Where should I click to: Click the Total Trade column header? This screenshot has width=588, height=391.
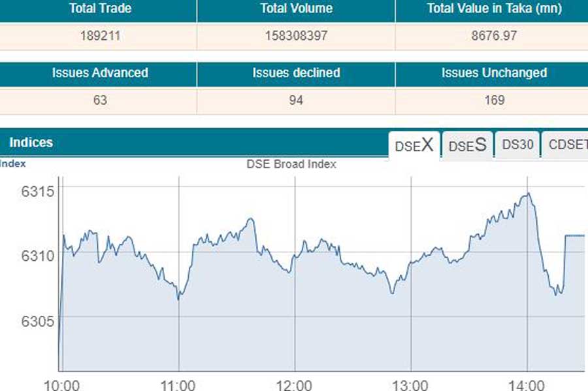point(100,9)
